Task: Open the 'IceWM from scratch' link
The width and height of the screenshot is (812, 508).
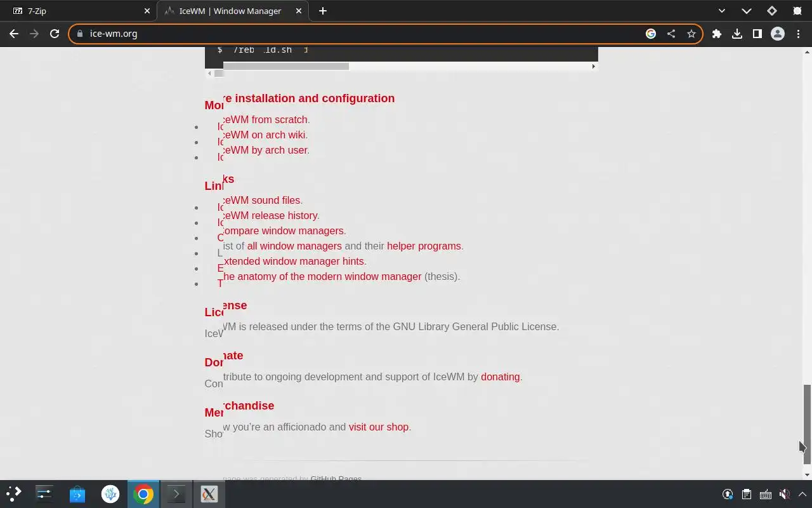Action: click(x=265, y=119)
